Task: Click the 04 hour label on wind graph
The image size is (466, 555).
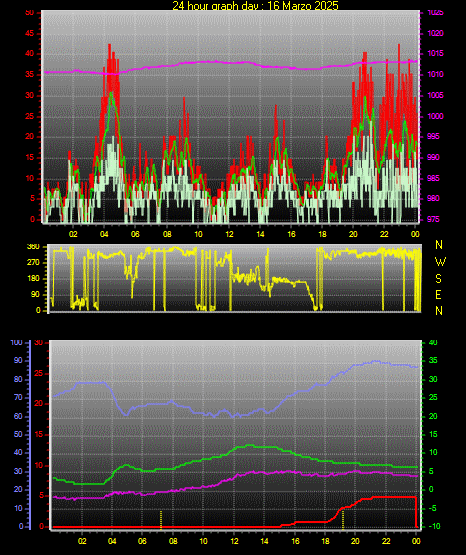Action: [x=104, y=234]
